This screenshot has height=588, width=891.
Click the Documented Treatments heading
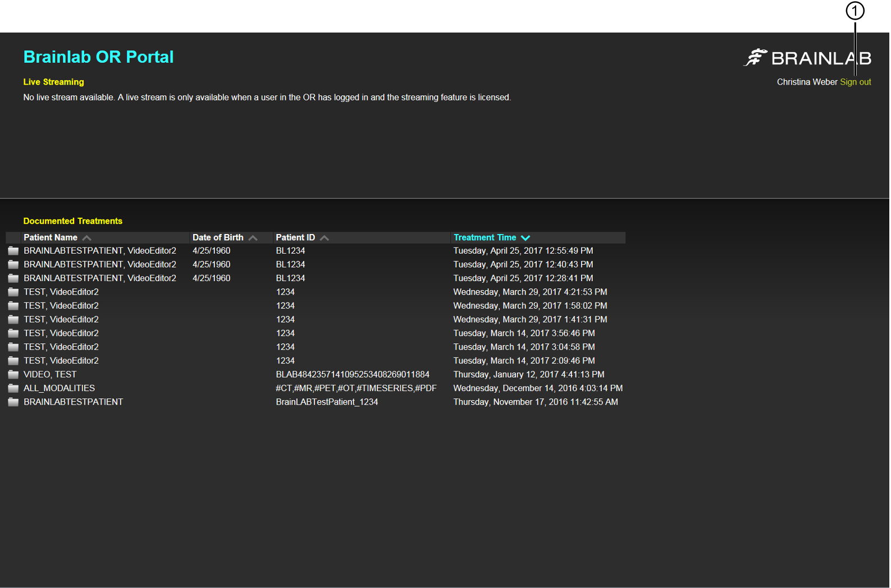(72, 221)
